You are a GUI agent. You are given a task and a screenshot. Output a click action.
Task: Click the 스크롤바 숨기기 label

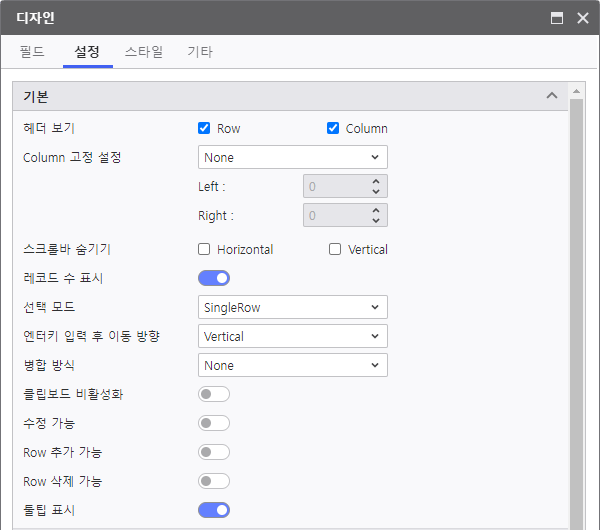point(67,249)
